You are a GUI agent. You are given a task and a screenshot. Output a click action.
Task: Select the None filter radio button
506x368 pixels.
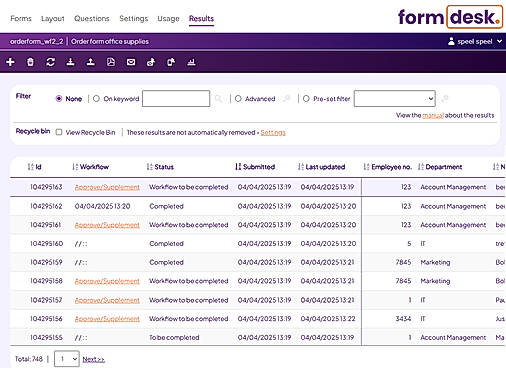coord(59,99)
